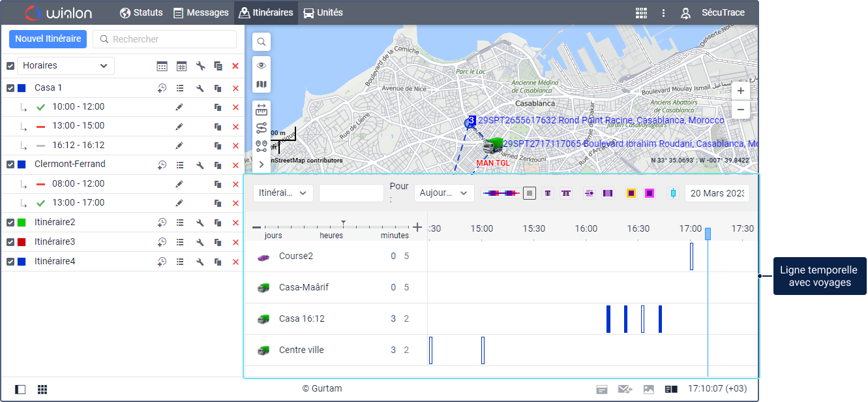Toggle the select-all checkbox beside Horaires
The image size is (868, 402).
pos(10,66)
